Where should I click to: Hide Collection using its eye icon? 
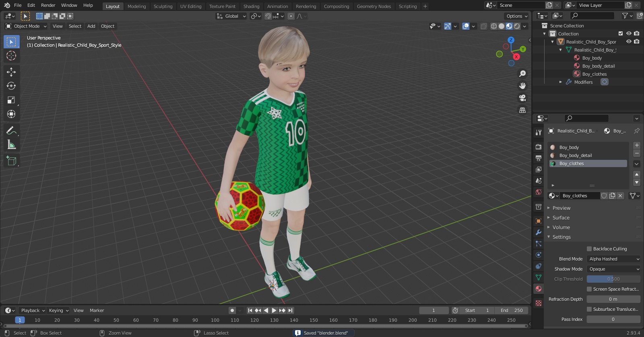629,33
